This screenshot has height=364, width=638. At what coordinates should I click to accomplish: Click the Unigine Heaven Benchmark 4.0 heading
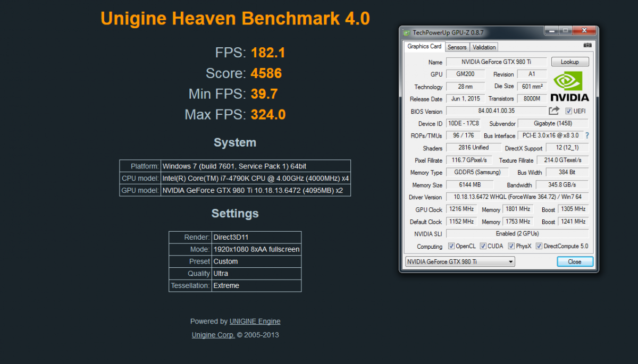(x=235, y=19)
